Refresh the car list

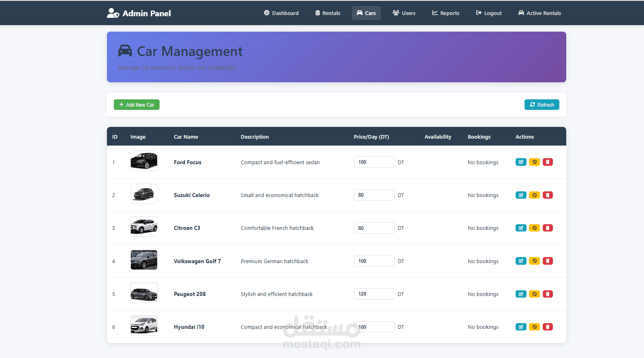[542, 105]
